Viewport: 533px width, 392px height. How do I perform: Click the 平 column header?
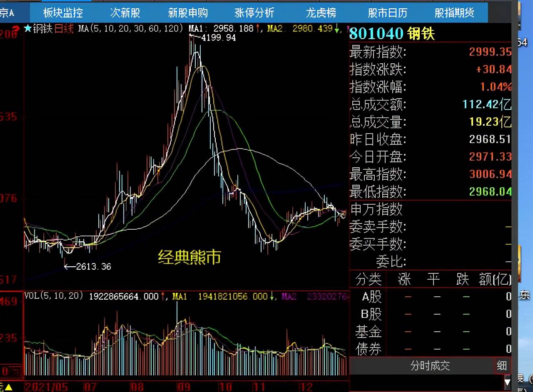(433, 279)
